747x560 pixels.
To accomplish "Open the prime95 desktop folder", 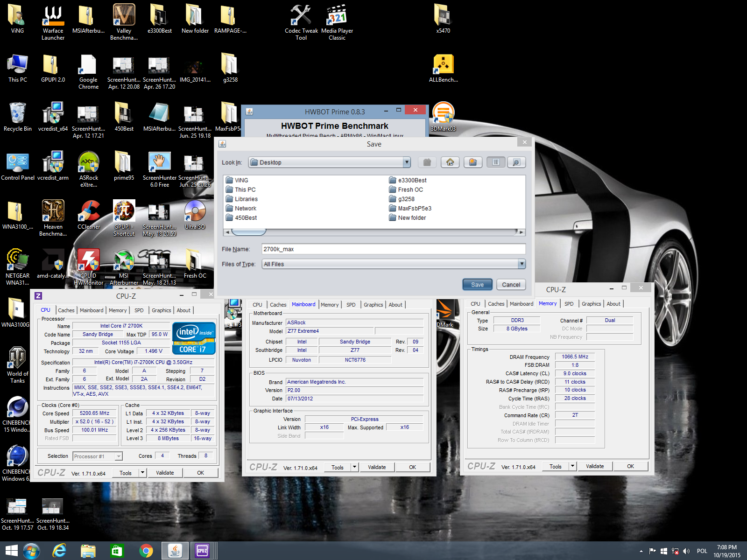I will point(124,166).
